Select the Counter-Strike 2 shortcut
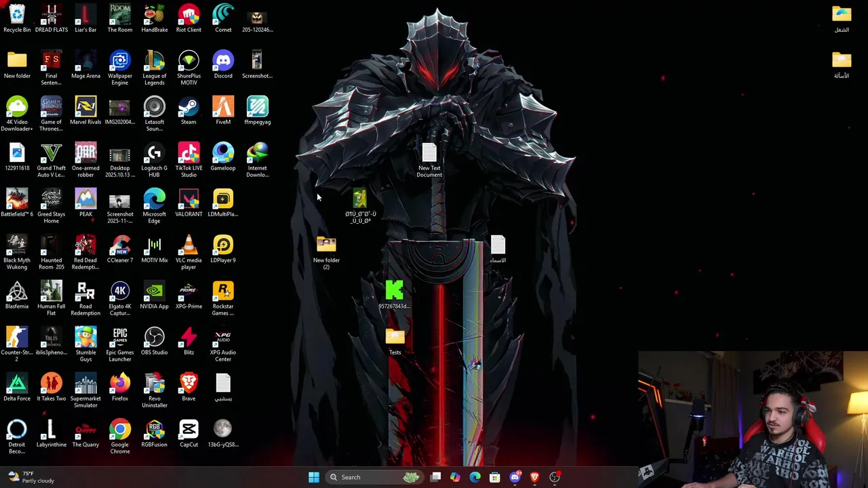This screenshot has height=488, width=868. coord(17,344)
